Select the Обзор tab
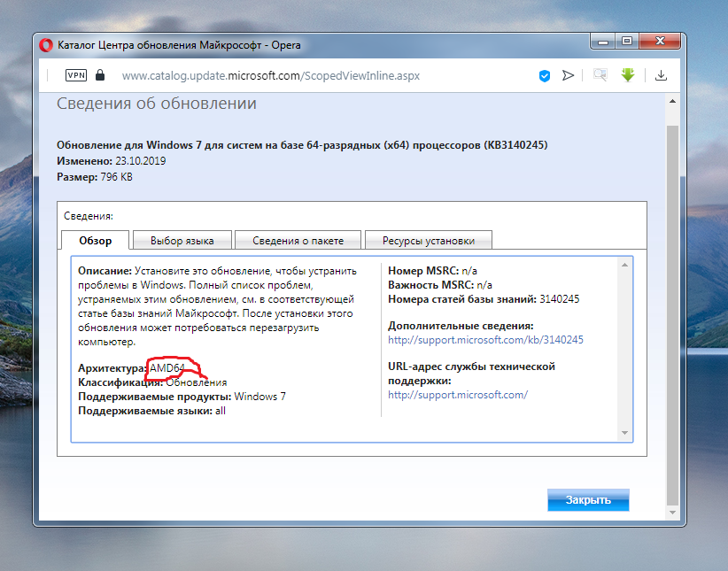The image size is (728, 571). click(x=95, y=241)
